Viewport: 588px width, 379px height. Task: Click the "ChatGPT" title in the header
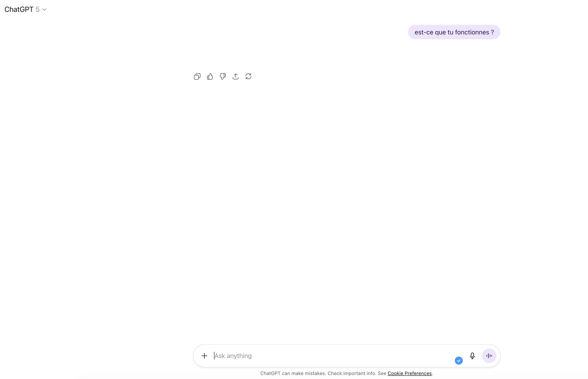point(19,9)
